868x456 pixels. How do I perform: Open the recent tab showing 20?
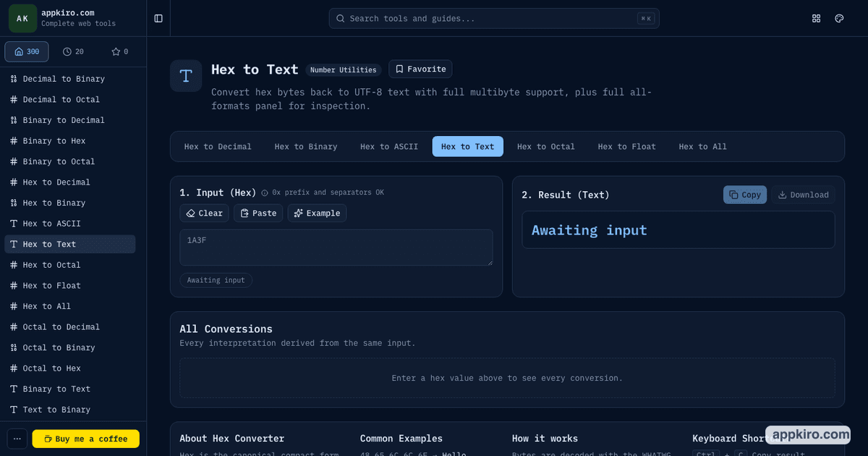point(73,51)
